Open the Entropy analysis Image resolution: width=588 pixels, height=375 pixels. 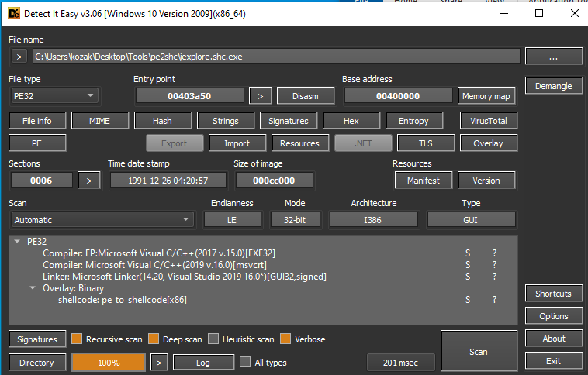point(413,121)
